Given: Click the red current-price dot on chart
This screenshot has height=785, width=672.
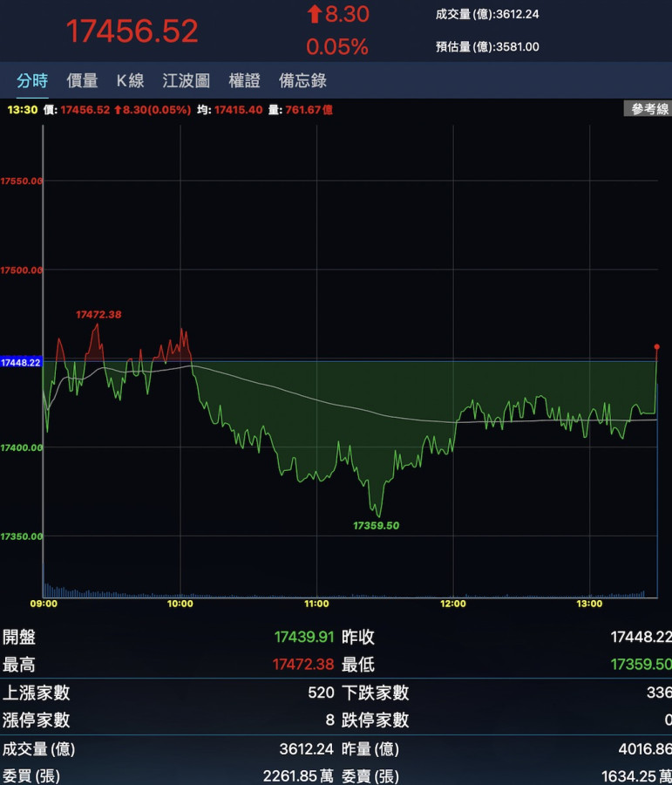Looking at the screenshot, I should coord(656,347).
